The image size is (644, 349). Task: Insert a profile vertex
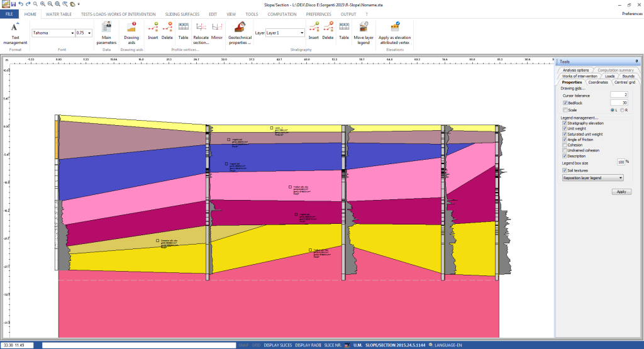click(153, 27)
